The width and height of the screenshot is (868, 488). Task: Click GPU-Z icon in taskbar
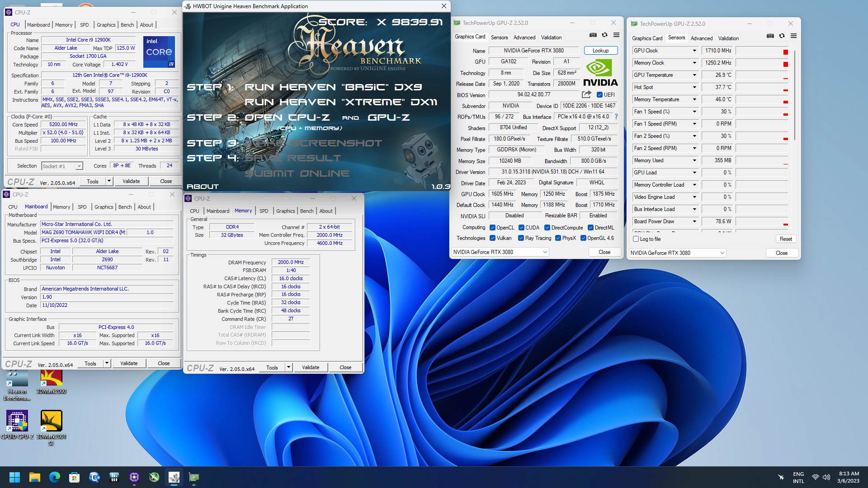point(194,477)
